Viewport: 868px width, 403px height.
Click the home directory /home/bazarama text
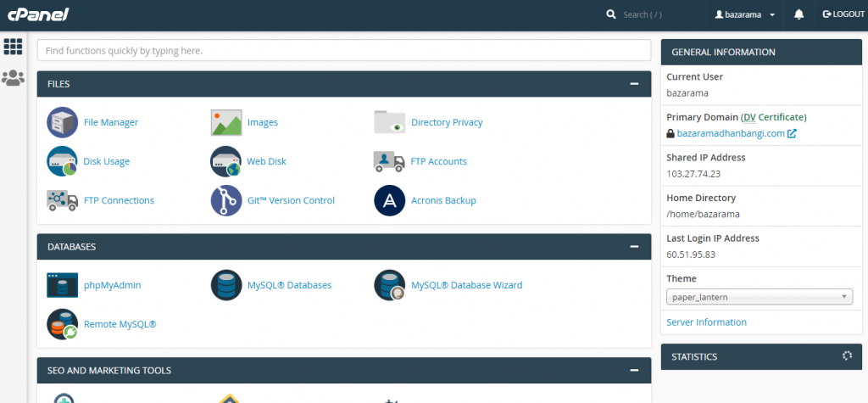703,214
